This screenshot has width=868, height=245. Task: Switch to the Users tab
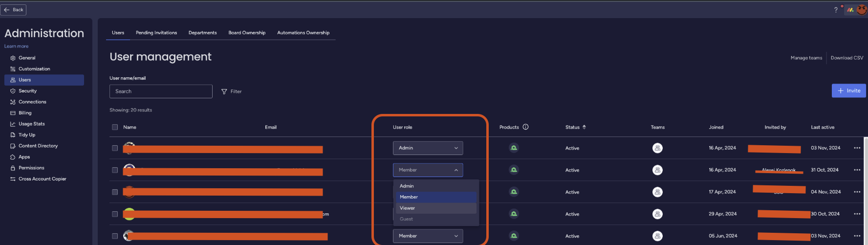[x=118, y=33]
